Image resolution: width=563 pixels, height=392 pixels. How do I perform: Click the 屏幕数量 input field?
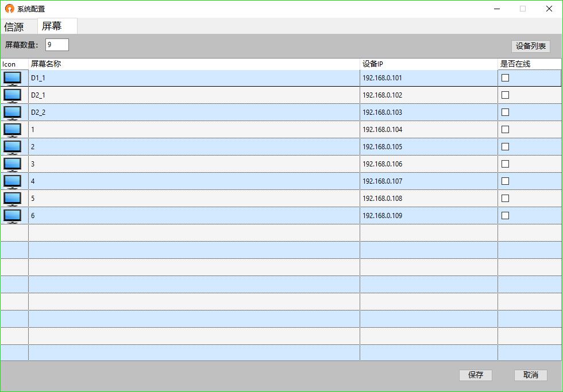pos(57,45)
